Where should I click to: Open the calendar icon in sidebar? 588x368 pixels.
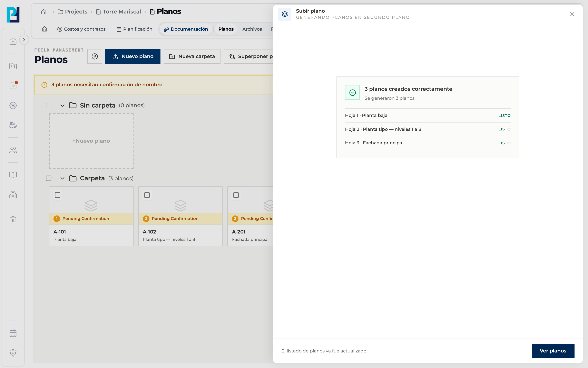(x=13, y=333)
